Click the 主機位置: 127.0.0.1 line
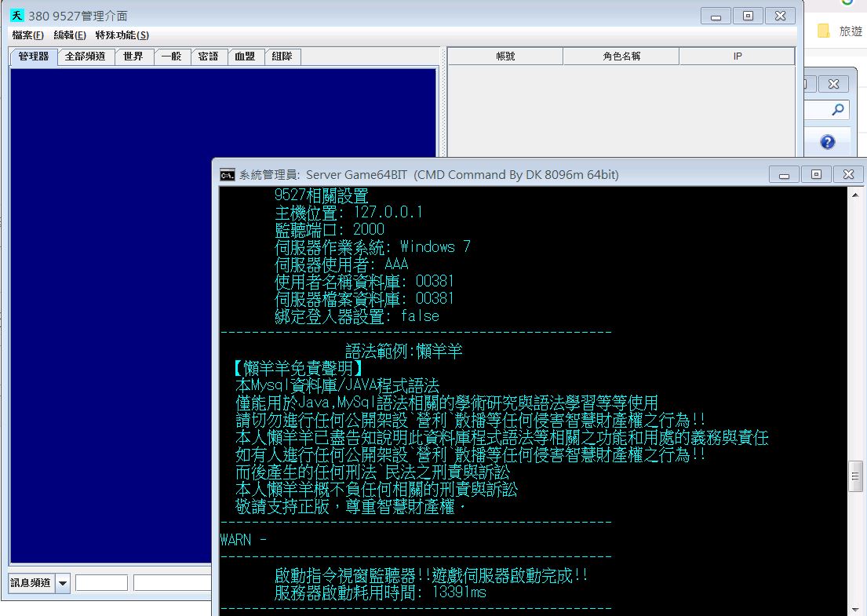This screenshot has height=616, width=867. 349,213
